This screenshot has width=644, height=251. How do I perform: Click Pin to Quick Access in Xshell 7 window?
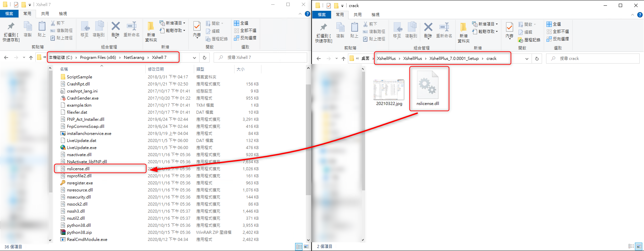point(11,32)
